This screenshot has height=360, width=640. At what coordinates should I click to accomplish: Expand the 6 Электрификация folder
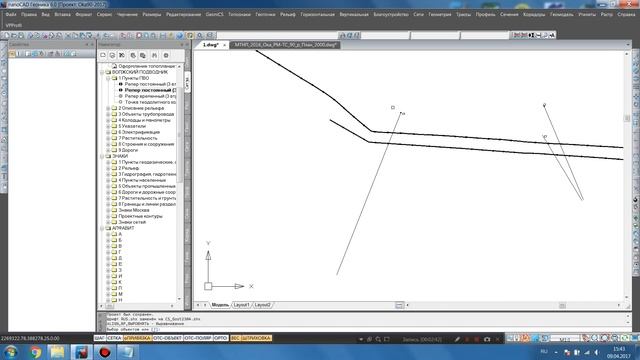[108, 132]
